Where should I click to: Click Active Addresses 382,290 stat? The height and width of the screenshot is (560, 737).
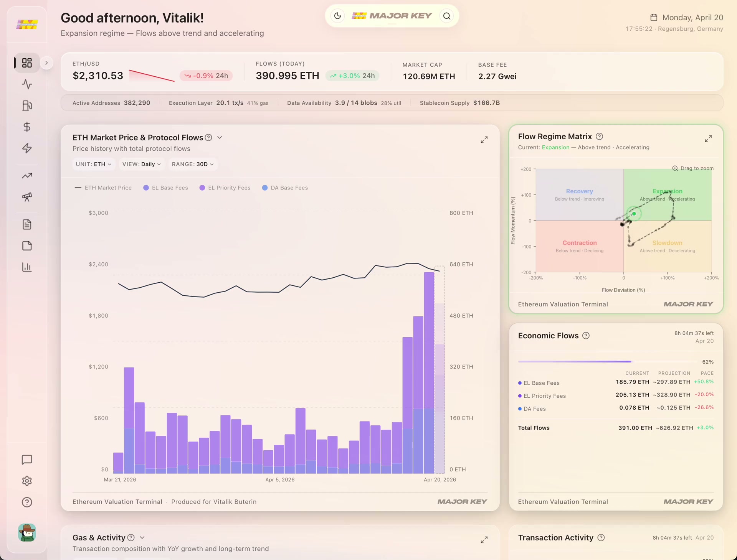[111, 103]
